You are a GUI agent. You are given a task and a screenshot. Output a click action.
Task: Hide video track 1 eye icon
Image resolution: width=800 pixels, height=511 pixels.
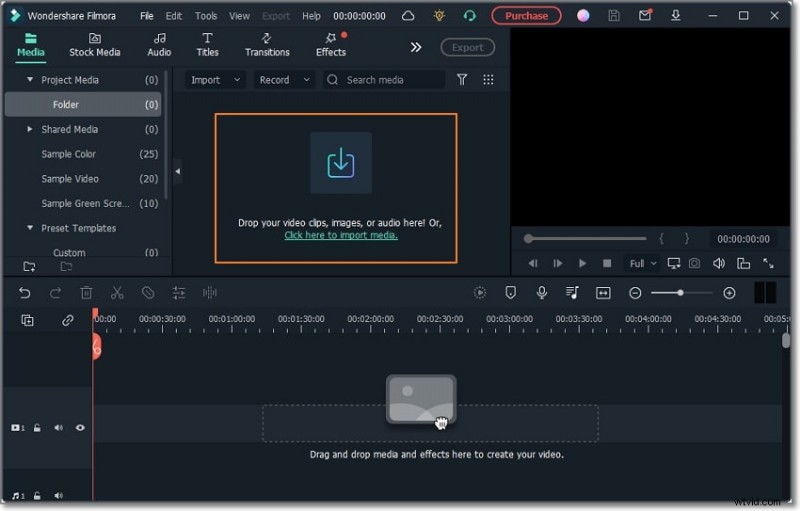pos(80,427)
